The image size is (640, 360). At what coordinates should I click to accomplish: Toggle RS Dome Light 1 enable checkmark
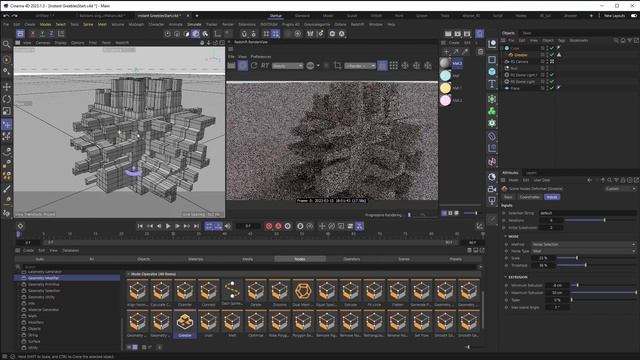(551, 75)
